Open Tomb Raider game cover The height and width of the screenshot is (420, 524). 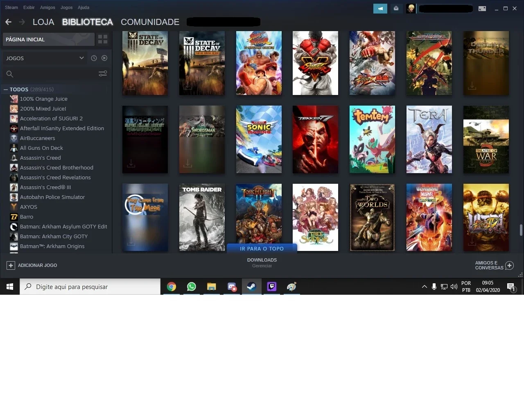coord(202,217)
